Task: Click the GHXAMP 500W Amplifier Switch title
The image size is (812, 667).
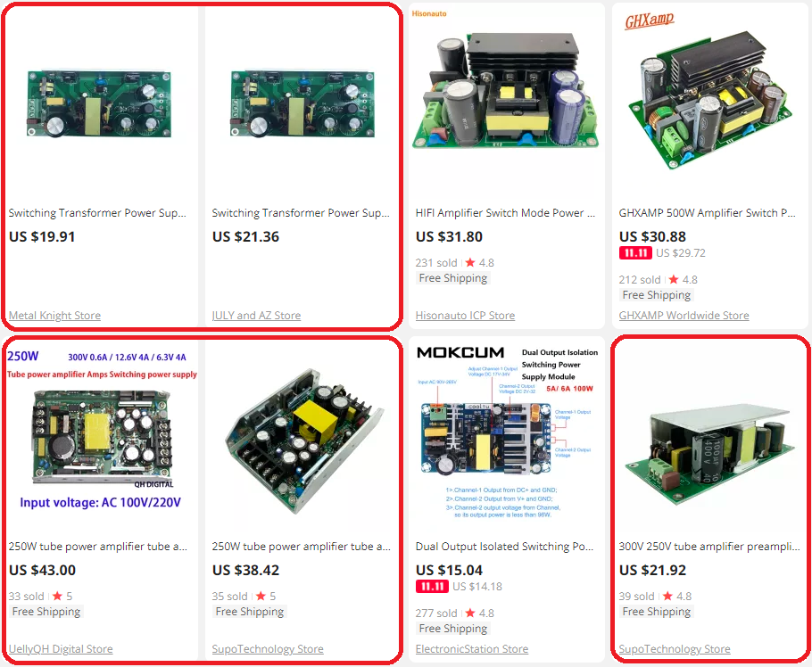Action: point(708,213)
